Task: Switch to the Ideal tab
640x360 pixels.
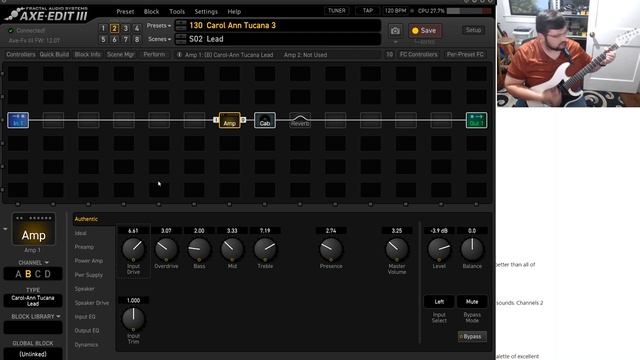Action: [x=80, y=233]
